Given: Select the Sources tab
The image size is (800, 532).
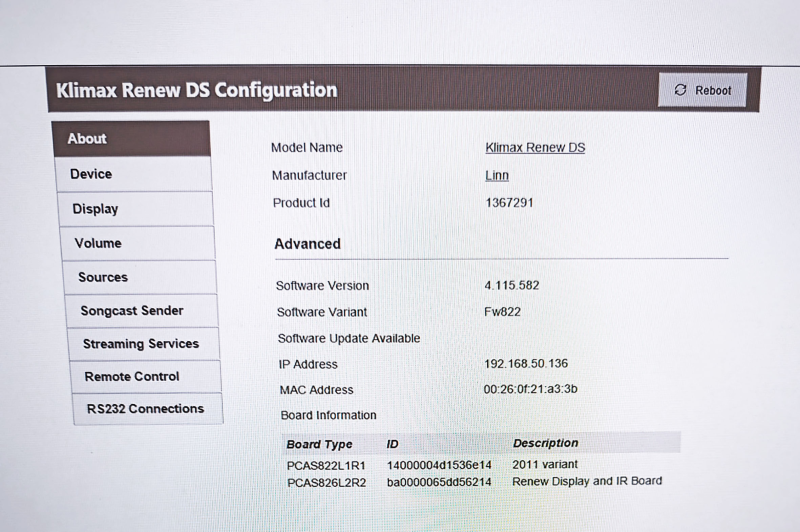Looking at the screenshot, I should pos(140,277).
